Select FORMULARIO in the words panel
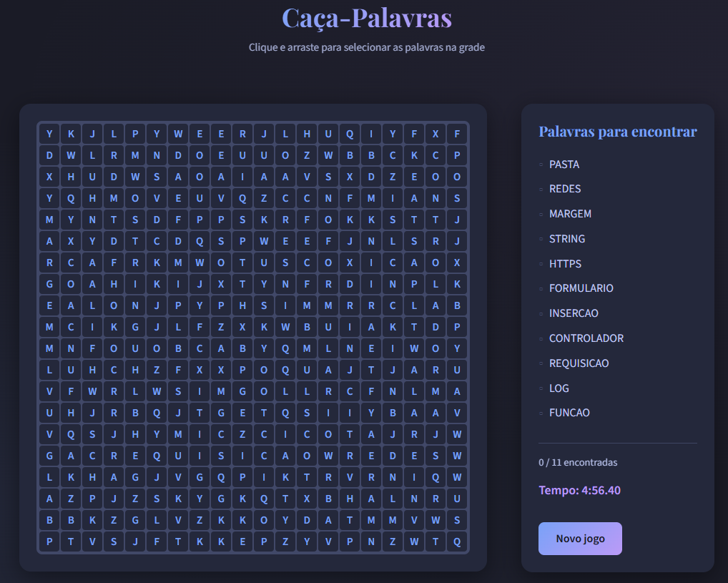Viewport: 728px width, 583px height. coord(581,288)
